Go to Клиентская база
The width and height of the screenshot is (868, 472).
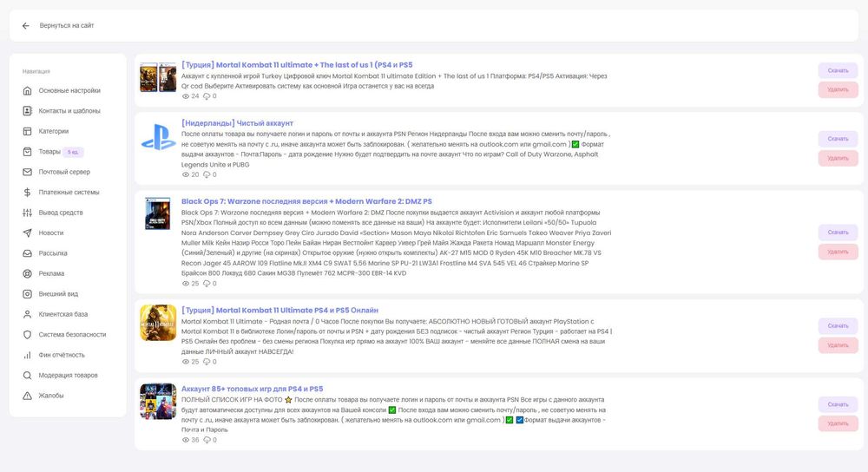point(63,314)
